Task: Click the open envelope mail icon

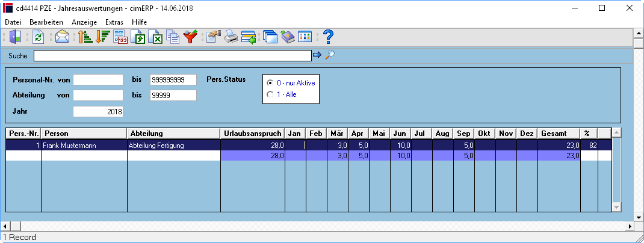Action: 62,37
